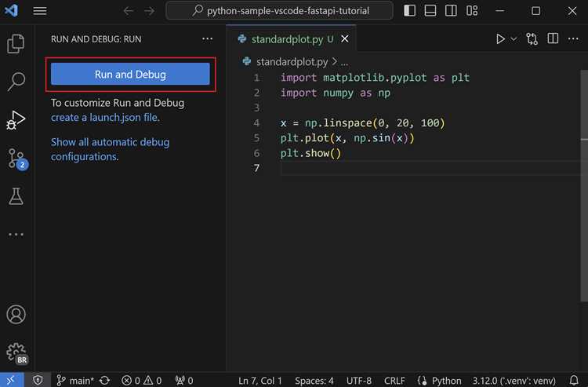Screen dimensions: 588x387
Task: Click the editor vertical scrollbar
Action: click(584, 185)
